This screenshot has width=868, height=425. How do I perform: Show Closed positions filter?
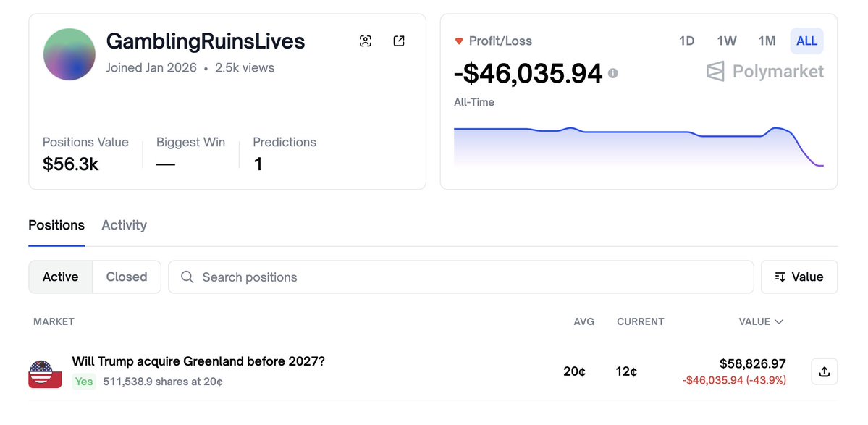click(x=126, y=277)
